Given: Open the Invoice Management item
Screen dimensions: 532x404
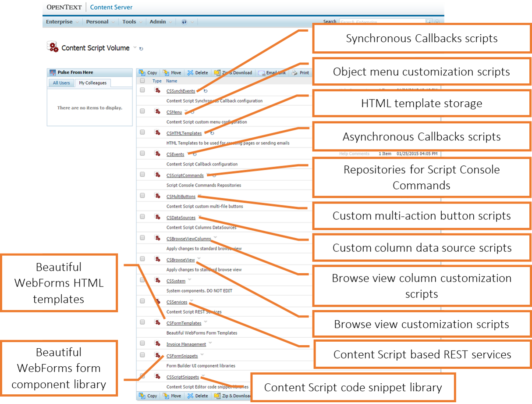Looking at the screenshot, I should [186, 344].
